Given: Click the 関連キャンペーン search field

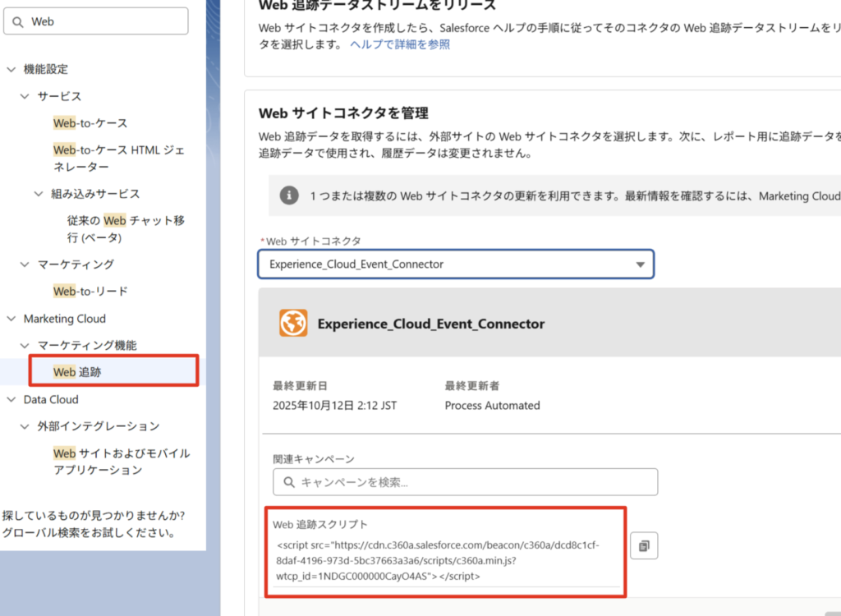Looking at the screenshot, I should (466, 482).
